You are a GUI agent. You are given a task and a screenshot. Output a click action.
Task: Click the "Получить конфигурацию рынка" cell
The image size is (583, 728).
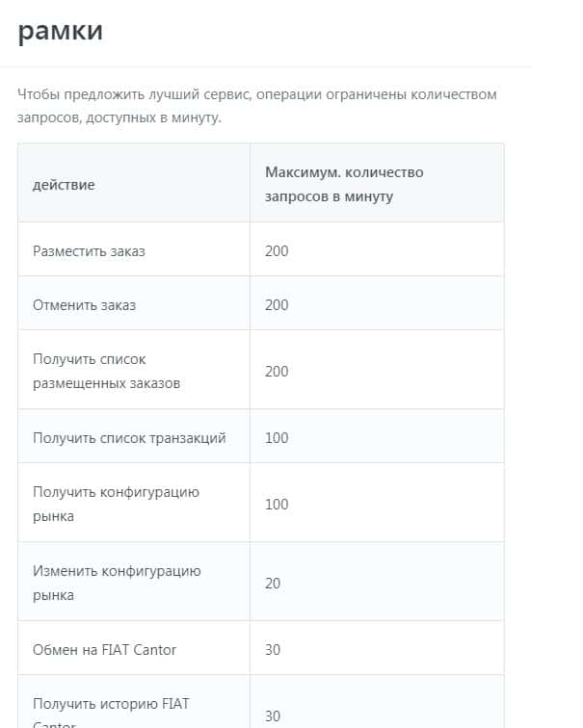coord(116,504)
